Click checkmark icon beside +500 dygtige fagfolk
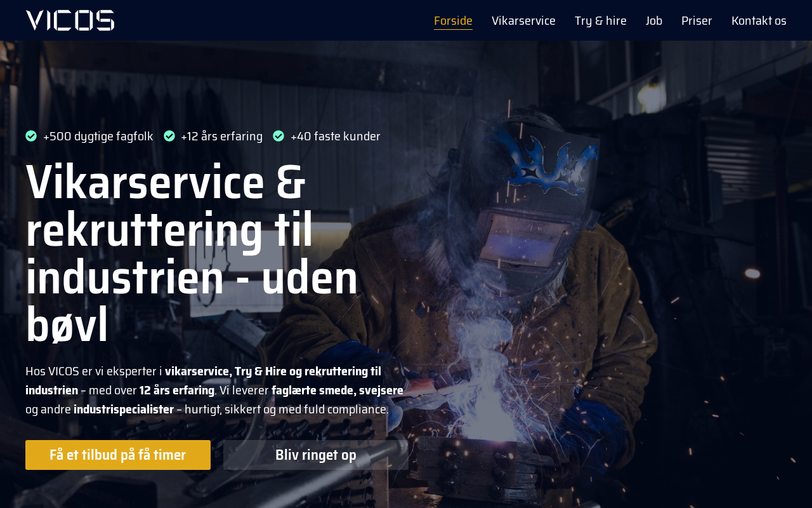This screenshot has height=508, width=812. (x=31, y=136)
